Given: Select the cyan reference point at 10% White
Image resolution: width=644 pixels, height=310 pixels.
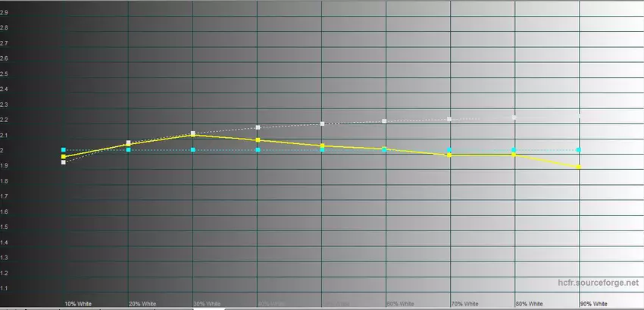Looking at the screenshot, I should pyautogui.click(x=64, y=150).
